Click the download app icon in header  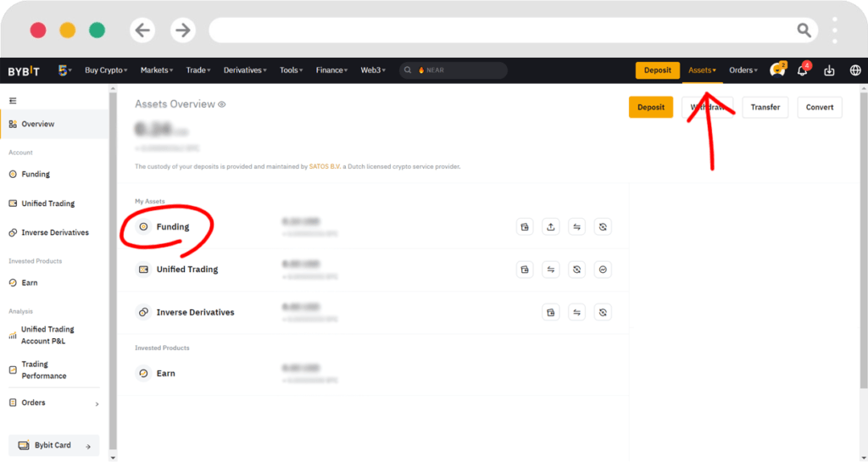[829, 70]
